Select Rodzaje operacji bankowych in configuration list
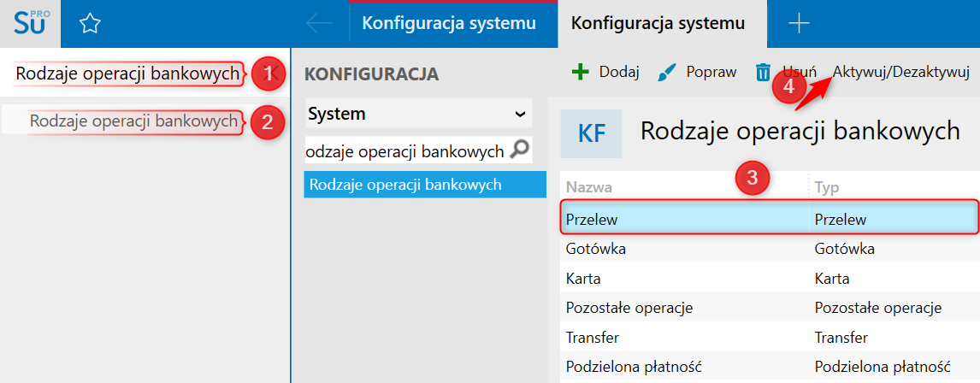 pos(425,185)
